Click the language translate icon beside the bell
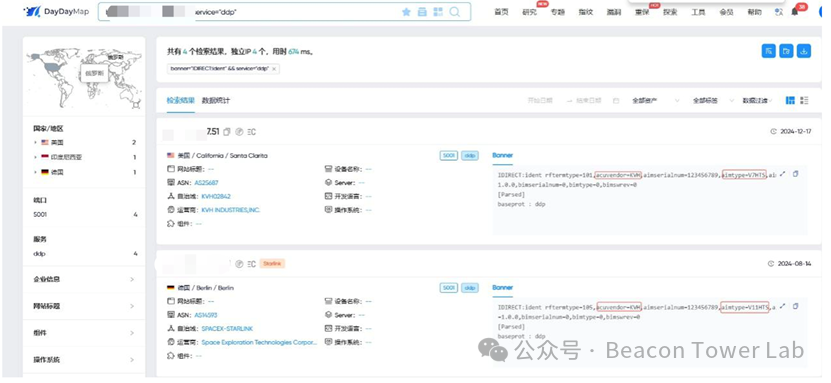Screen dimensions: 831x383 tap(779, 12)
